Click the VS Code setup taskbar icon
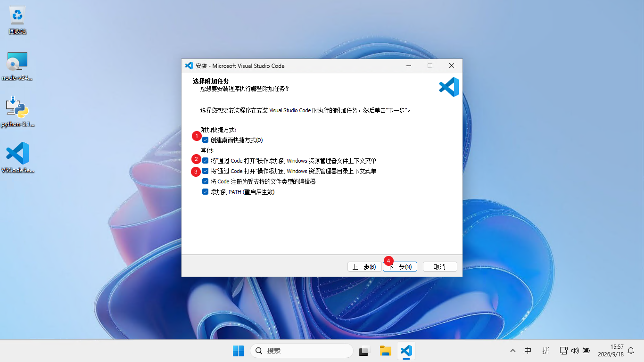Viewport: 644px width, 362px height. [x=406, y=351]
